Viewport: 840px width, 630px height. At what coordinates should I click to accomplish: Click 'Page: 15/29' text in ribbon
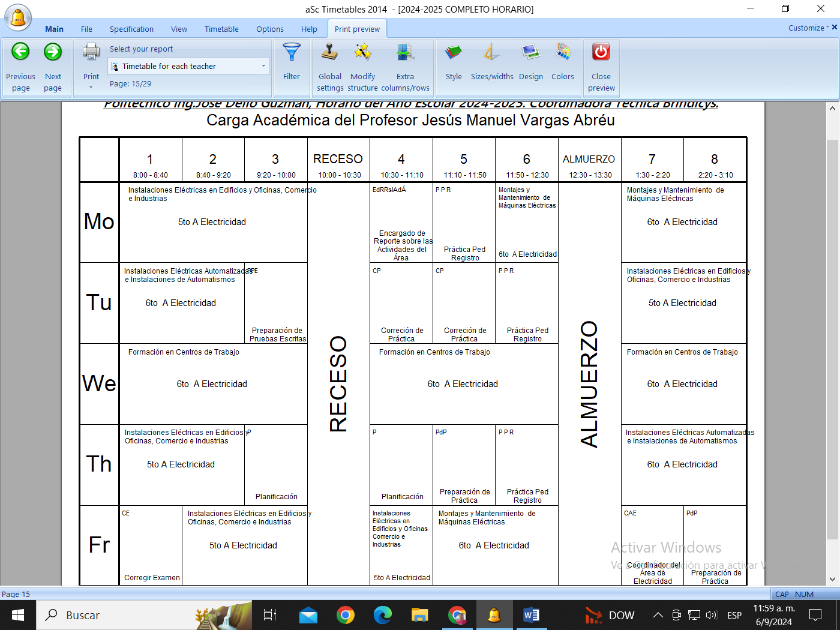(130, 84)
